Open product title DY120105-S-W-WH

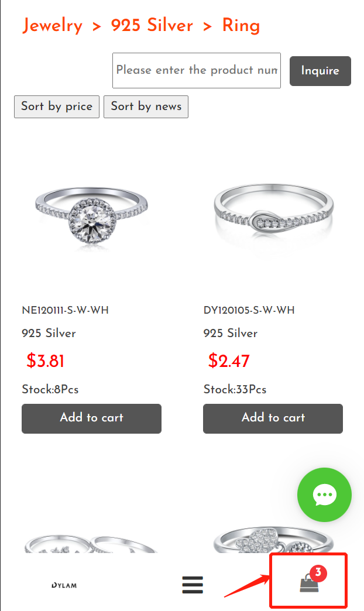(x=249, y=310)
